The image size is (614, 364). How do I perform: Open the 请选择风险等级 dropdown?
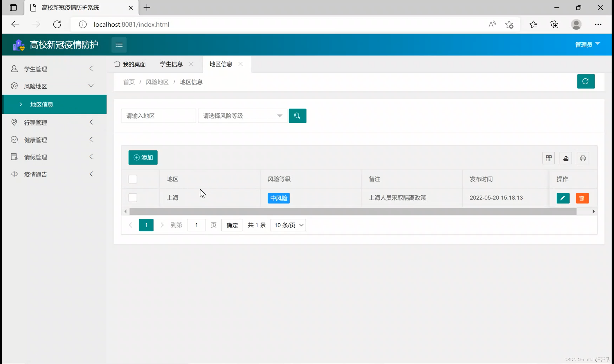click(242, 116)
